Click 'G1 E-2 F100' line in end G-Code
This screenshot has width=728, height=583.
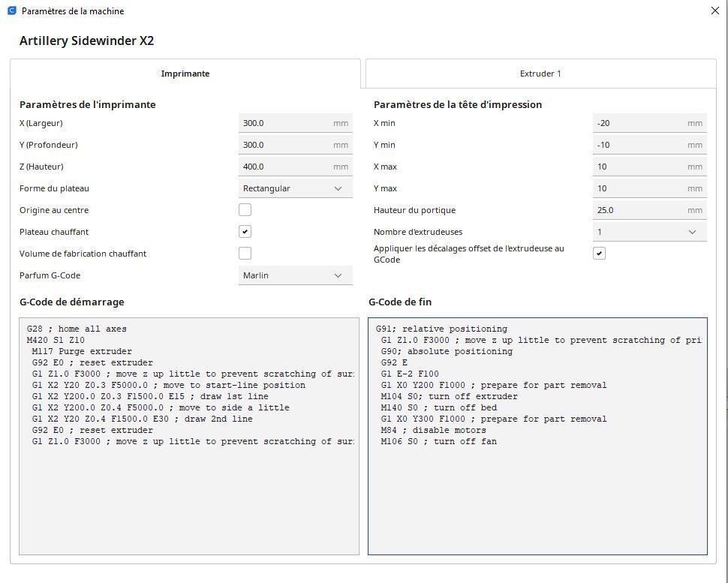click(410, 374)
